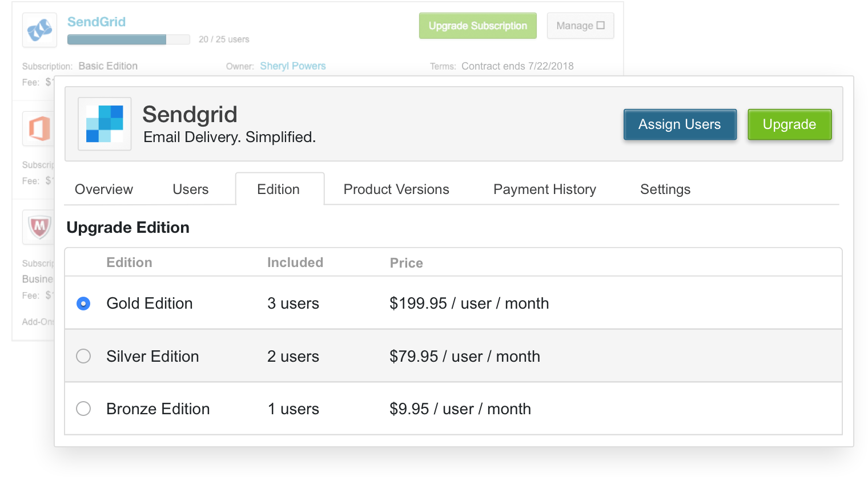Click Upgrade Subscription in background window
This screenshot has height=477, width=868.
[x=478, y=26]
